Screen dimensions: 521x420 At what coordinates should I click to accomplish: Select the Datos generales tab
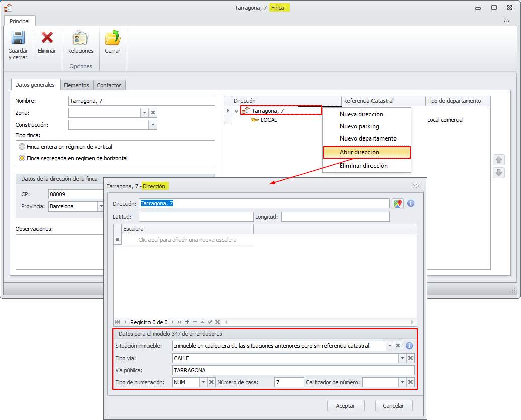35,85
